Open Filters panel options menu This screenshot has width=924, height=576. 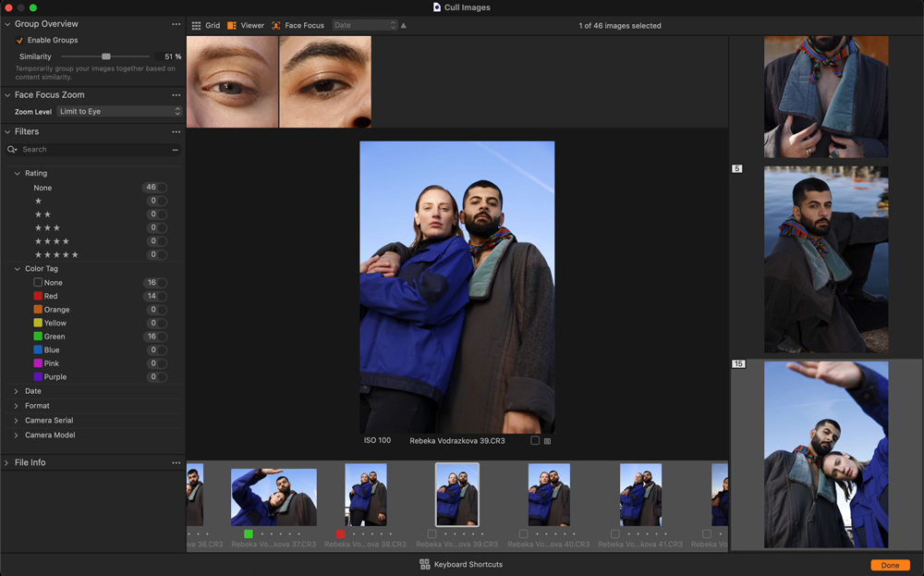(176, 132)
